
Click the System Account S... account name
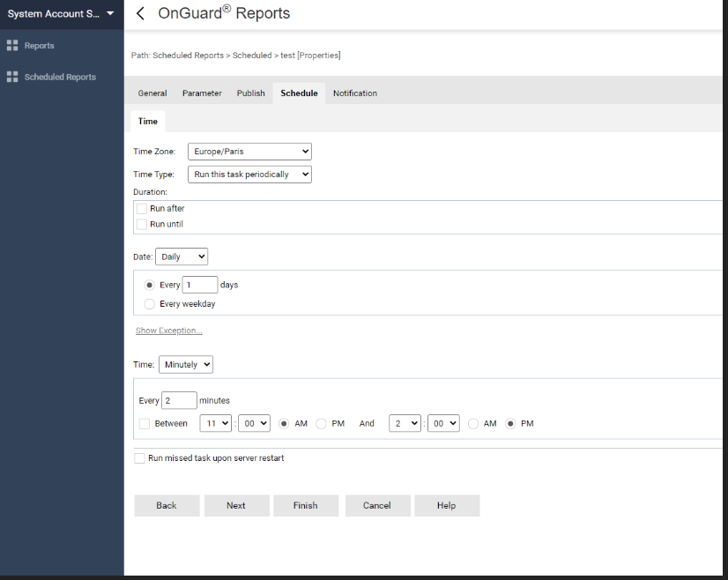coord(54,14)
